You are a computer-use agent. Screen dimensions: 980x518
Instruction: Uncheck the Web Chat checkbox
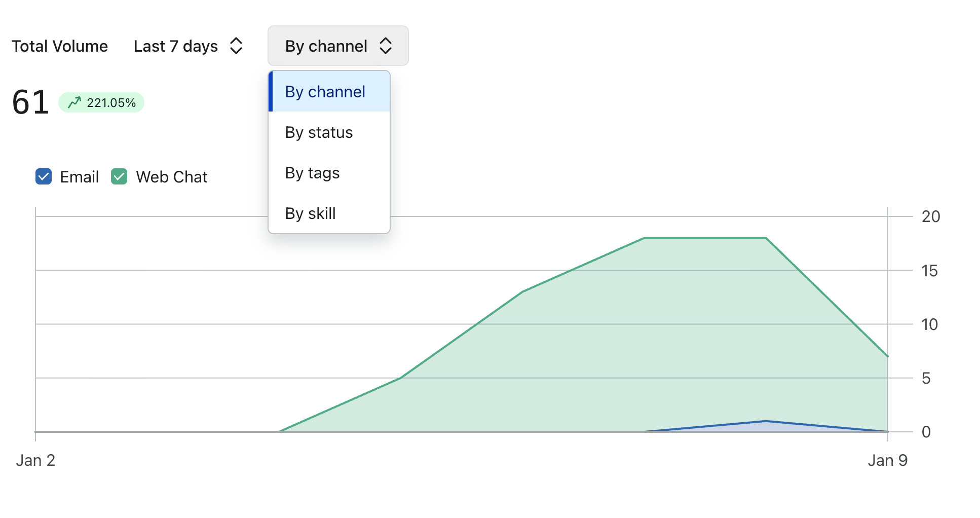coord(119,177)
